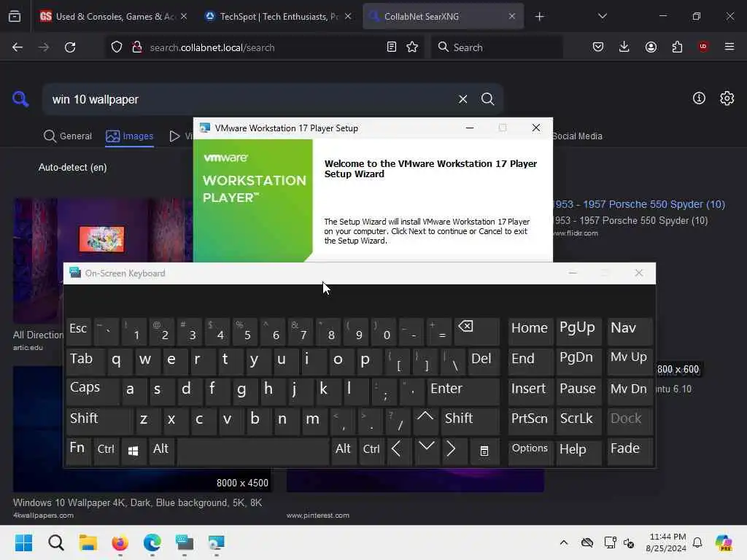
Task: Open Auto-detect (en) language dropdown
Action: (x=72, y=168)
